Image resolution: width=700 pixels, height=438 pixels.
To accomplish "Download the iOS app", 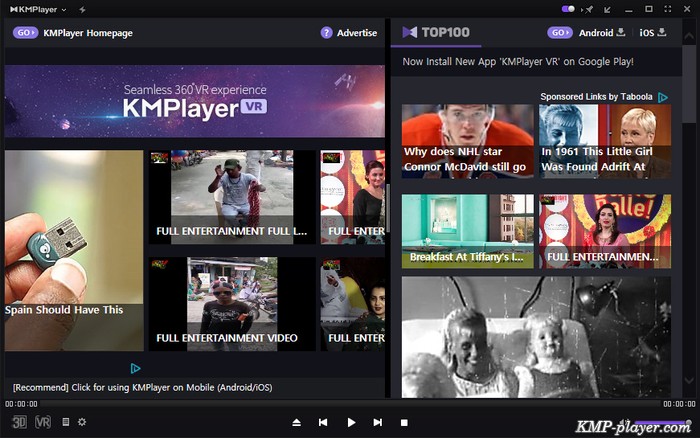I will [653, 33].
